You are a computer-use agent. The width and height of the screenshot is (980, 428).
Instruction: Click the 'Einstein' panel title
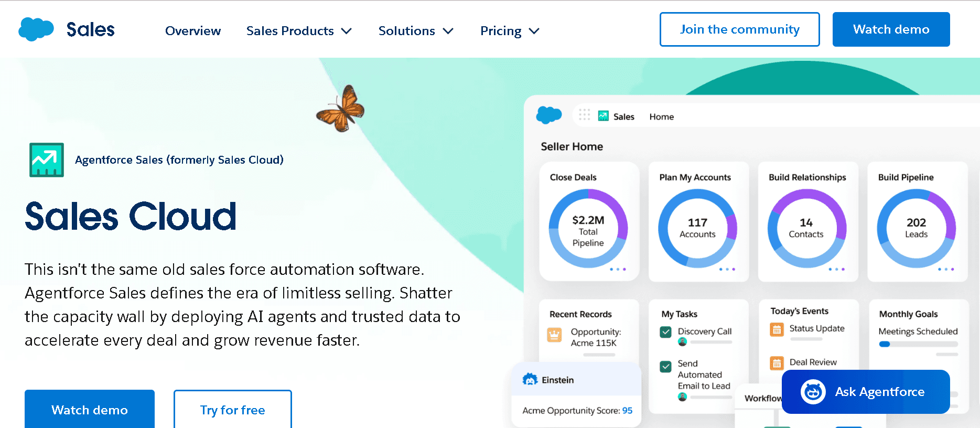(x=558, y=380)
